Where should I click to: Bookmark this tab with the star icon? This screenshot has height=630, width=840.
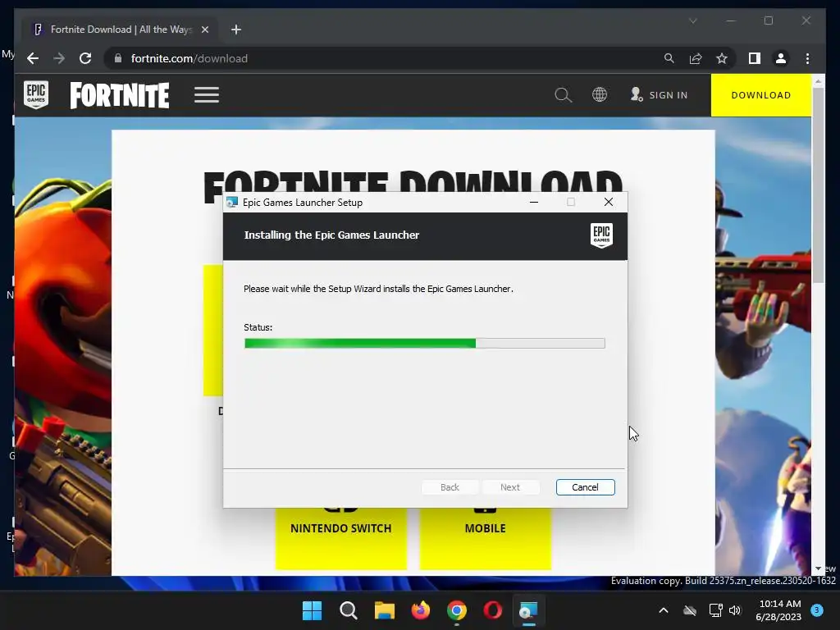coord(722,58)
